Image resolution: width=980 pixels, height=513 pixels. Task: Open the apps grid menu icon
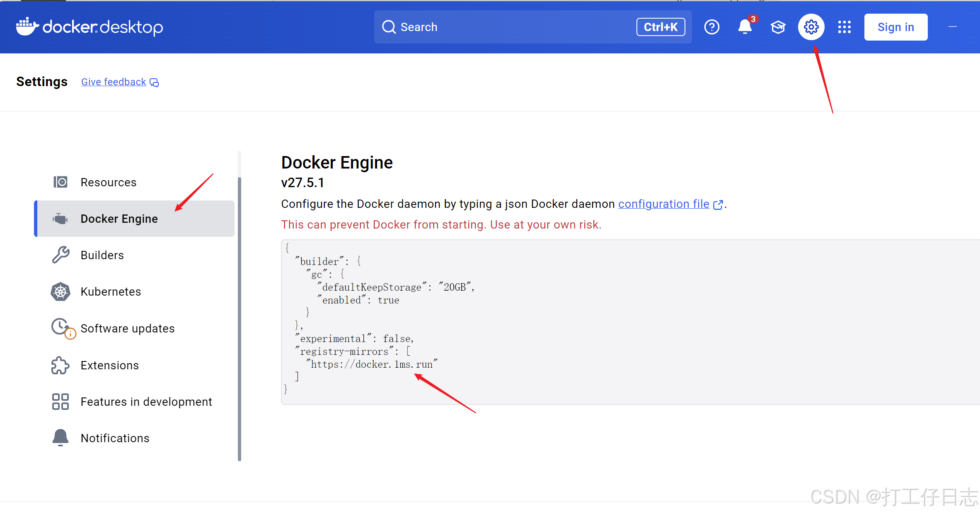[844, 27]
